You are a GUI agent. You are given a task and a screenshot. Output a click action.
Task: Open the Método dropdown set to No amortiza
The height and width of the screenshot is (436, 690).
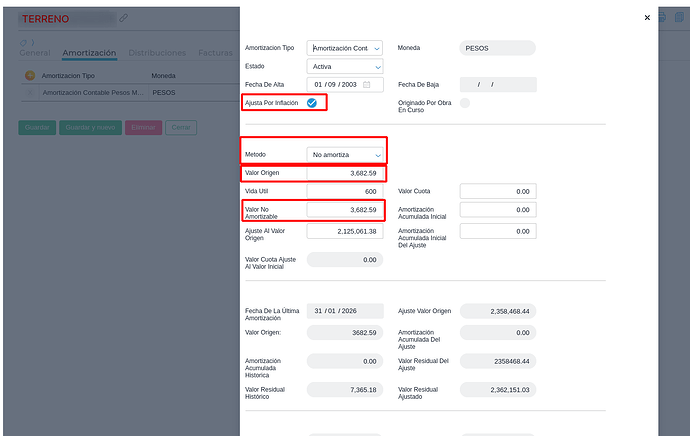(344, 155)
